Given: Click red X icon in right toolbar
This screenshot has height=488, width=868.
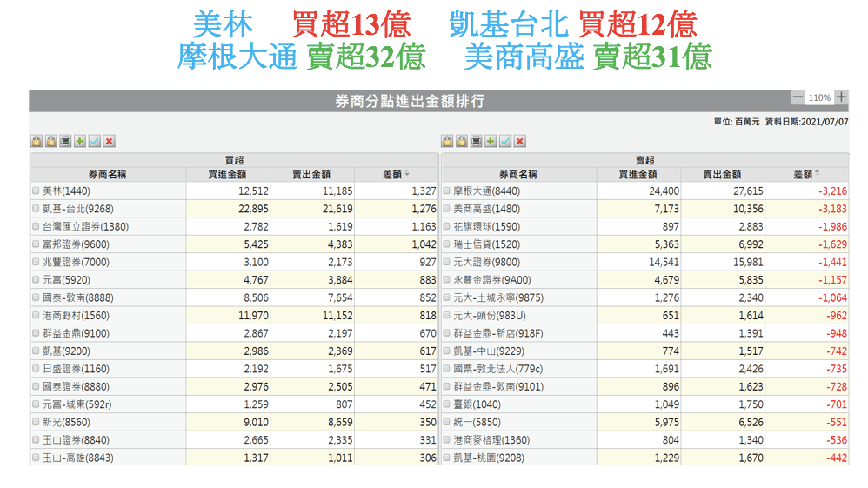Looking at the screenshot, I should pos(520,141).
